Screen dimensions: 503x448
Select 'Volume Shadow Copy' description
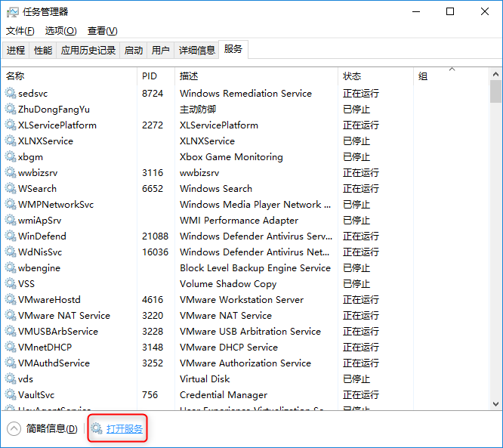pos(228,284)
